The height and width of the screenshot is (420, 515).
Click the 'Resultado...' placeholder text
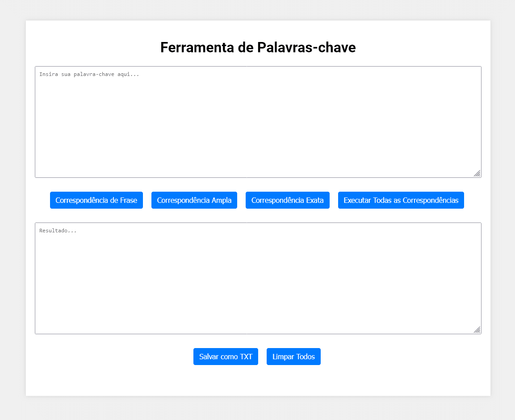[x=58, y=231]
